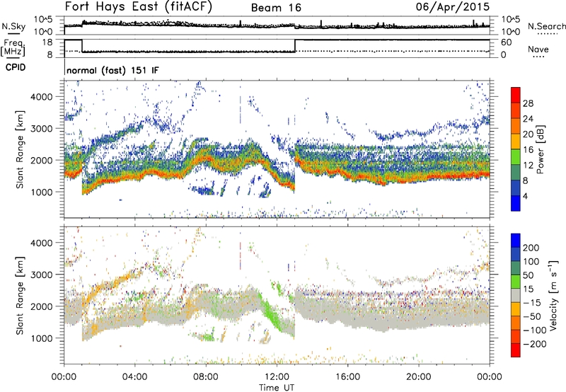Click the "24" power colorbar label
566x392 pixels.
click(528, 119)
